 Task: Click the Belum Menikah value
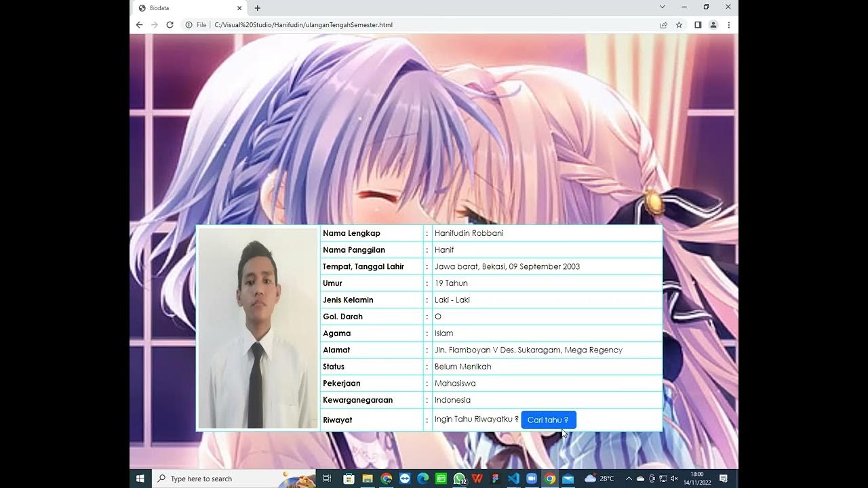[462, 367]
